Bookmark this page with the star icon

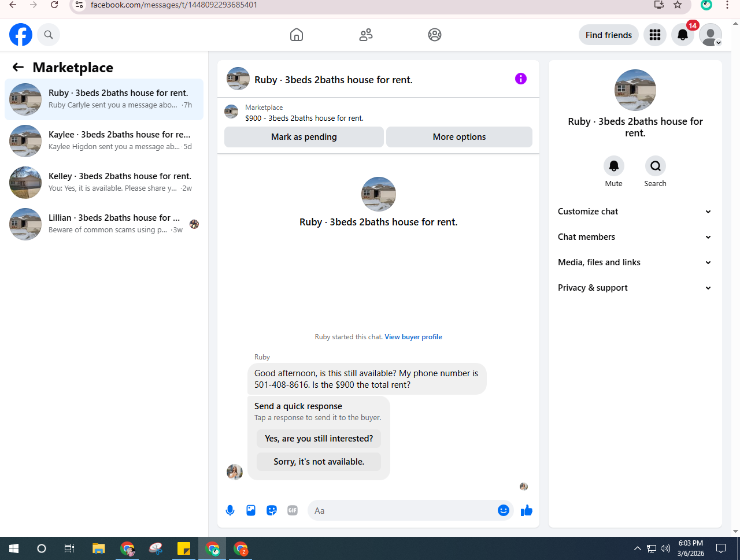pyautogui.click(x=678, y=5)
